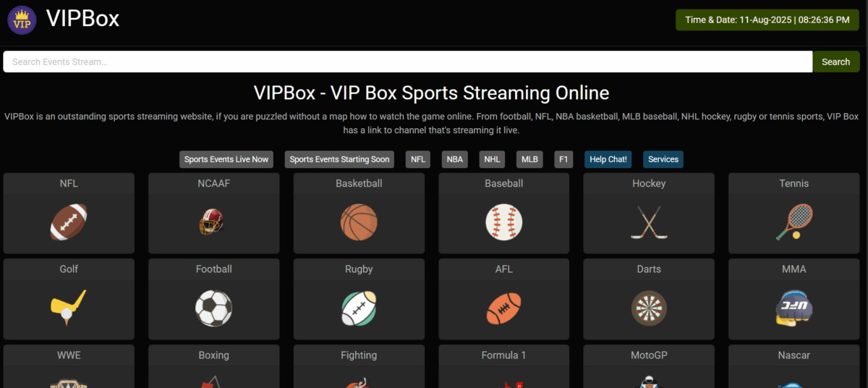868x388 pixels.
Task: Show Sports Events Live Now
Action: pos(226,159)
